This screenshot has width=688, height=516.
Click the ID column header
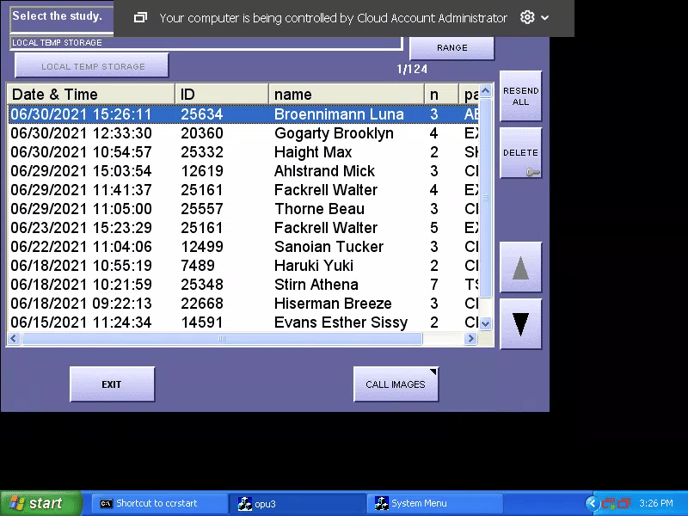point(221,94)
